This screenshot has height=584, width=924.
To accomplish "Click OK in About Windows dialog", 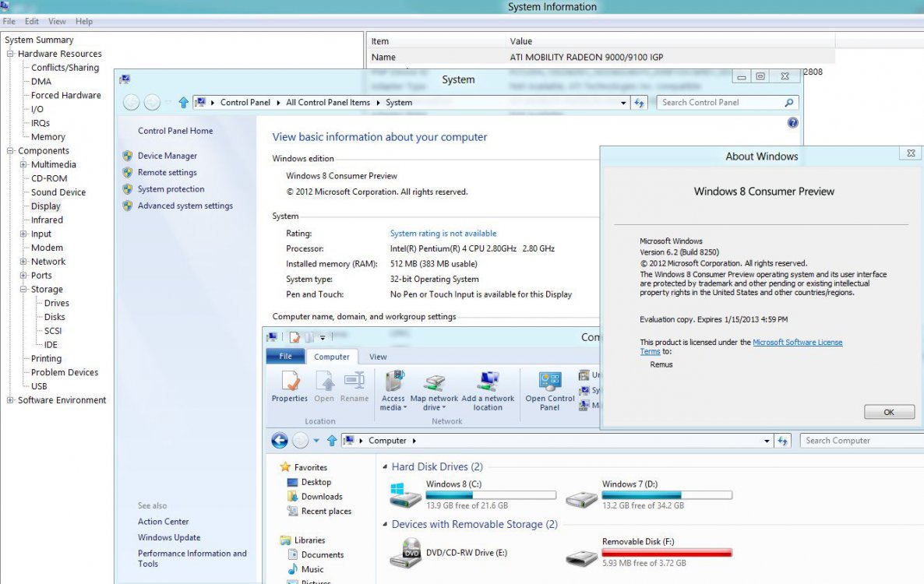I will 889,412.
